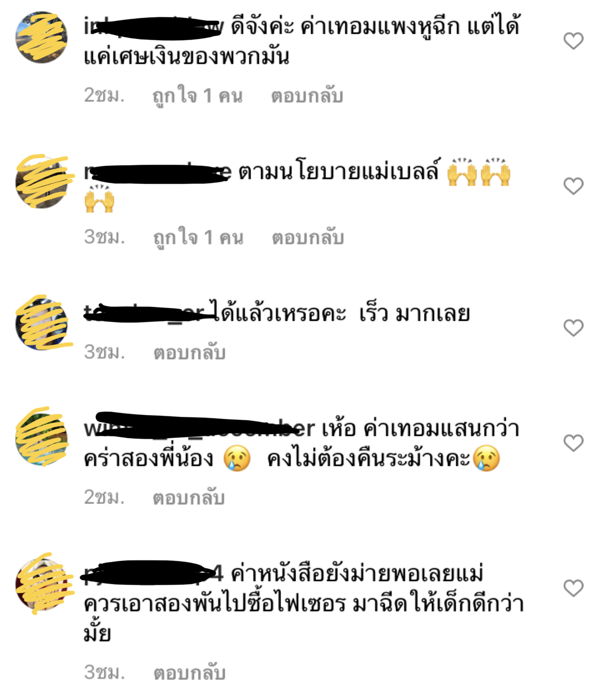View ถูกใจ 1 คน on second comment
The height and width of the screenshot is (697, 616).
click(x=198, y=238)
